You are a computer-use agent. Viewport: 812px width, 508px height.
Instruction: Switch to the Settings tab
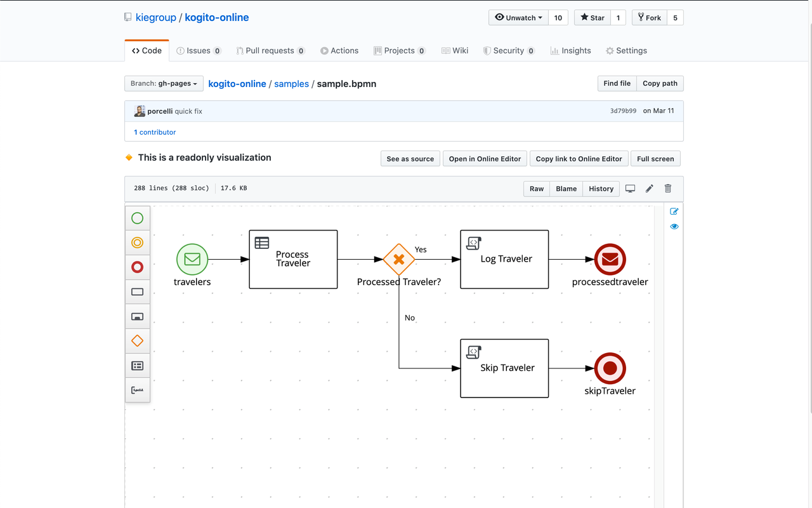(626, 51)
